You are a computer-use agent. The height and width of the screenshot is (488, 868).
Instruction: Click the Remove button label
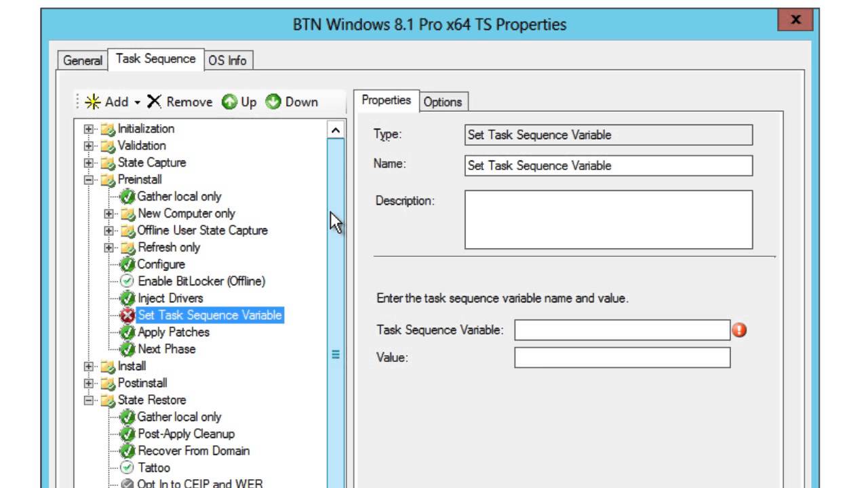tap(189, 102)
